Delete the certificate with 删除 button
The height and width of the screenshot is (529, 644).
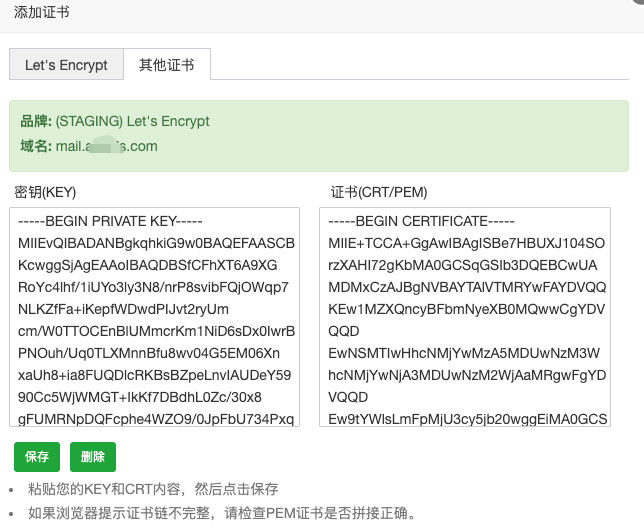93,457
